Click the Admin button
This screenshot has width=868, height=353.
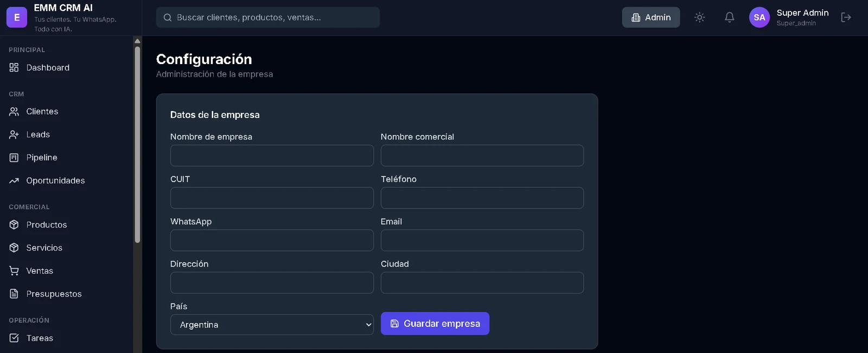click(x=651, y=17)
